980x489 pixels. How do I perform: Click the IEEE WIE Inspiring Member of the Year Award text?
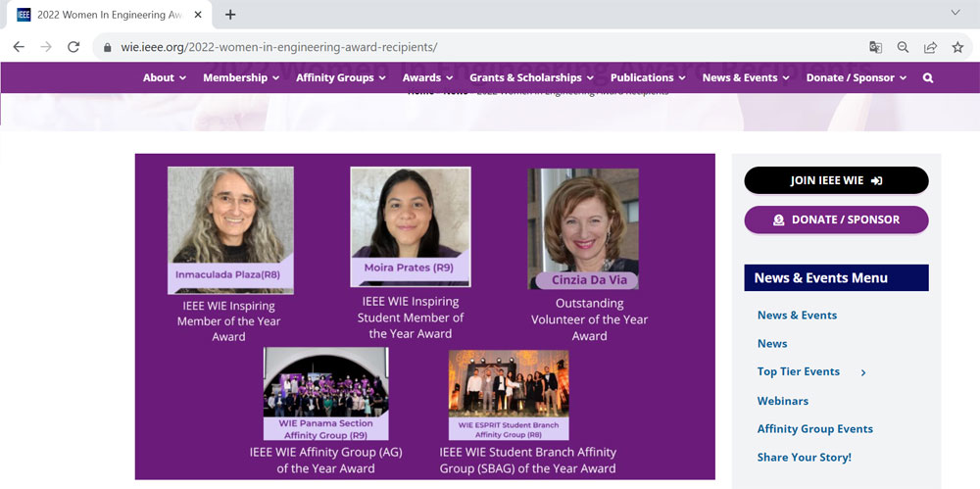pos(228,321)
